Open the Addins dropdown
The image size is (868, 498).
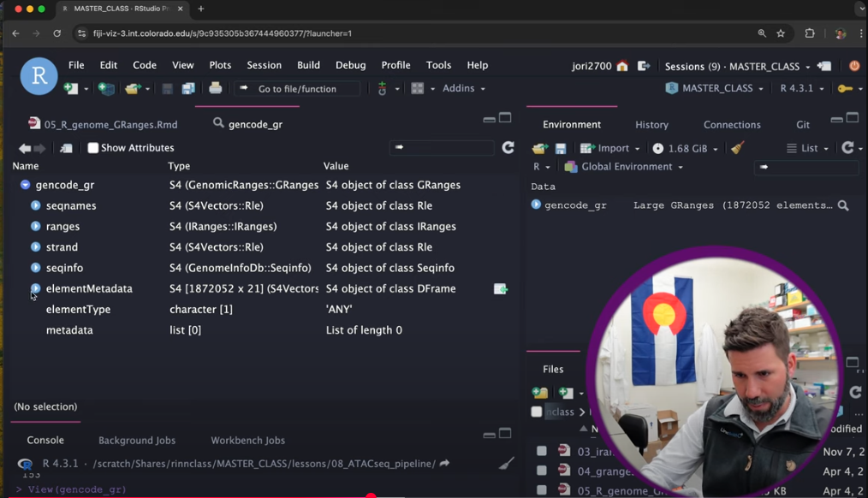[x=464, y=88]
